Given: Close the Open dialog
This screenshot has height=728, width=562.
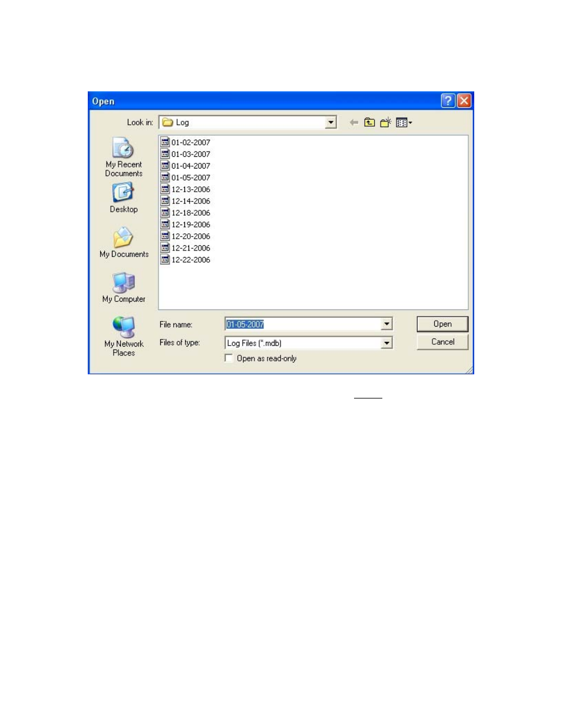Looking at the screenshot, I should pyautogui.click(x=464, y=101).
